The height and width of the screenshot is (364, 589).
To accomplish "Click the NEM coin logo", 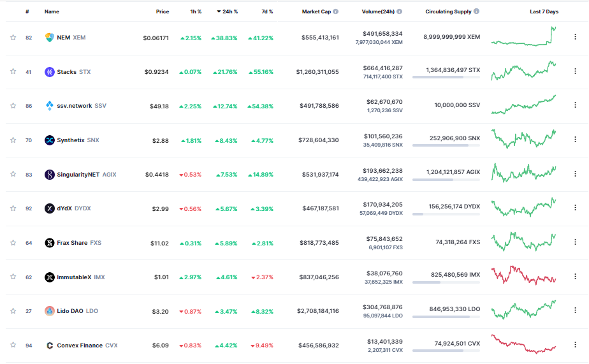I will coord(50,38).
